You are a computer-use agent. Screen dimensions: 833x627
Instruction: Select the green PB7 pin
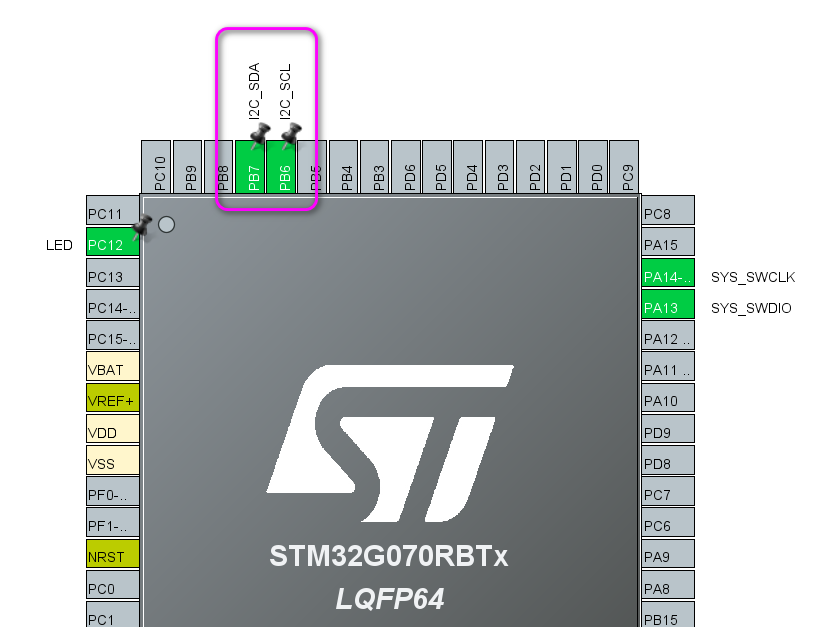pos(250,167)
